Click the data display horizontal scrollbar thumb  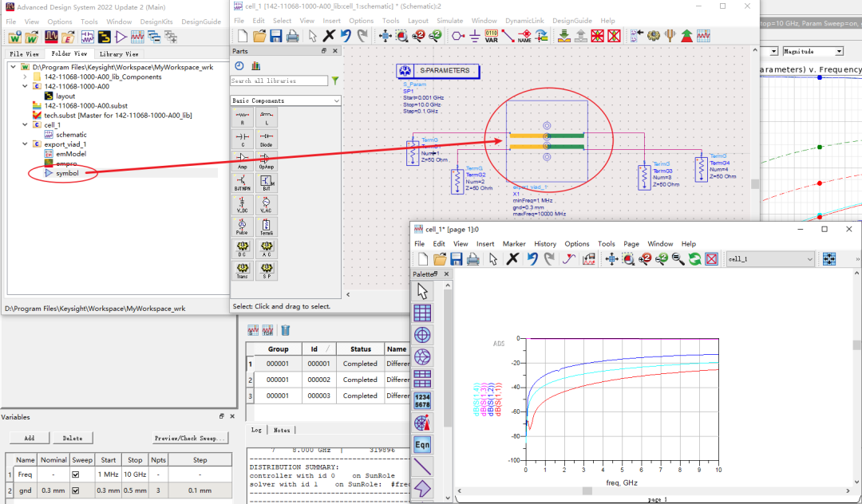click(587, 490)
